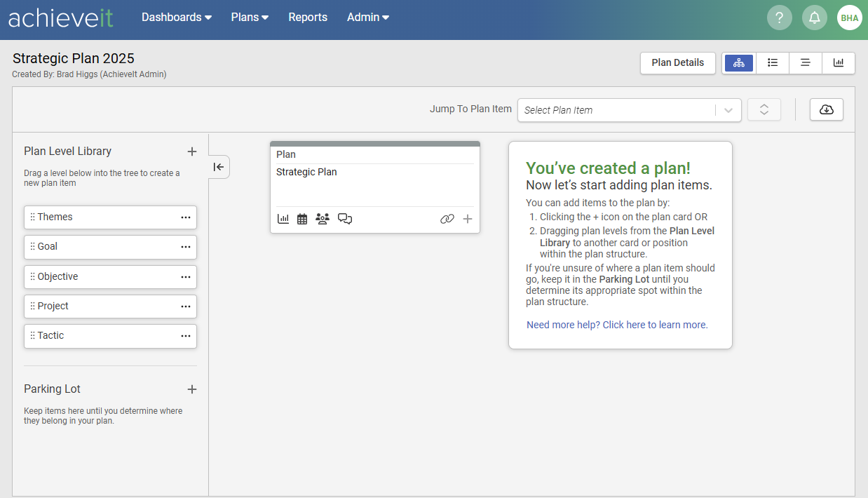Click the Jump To Plan Item label
868x498 pixels.
click(470, 109)
